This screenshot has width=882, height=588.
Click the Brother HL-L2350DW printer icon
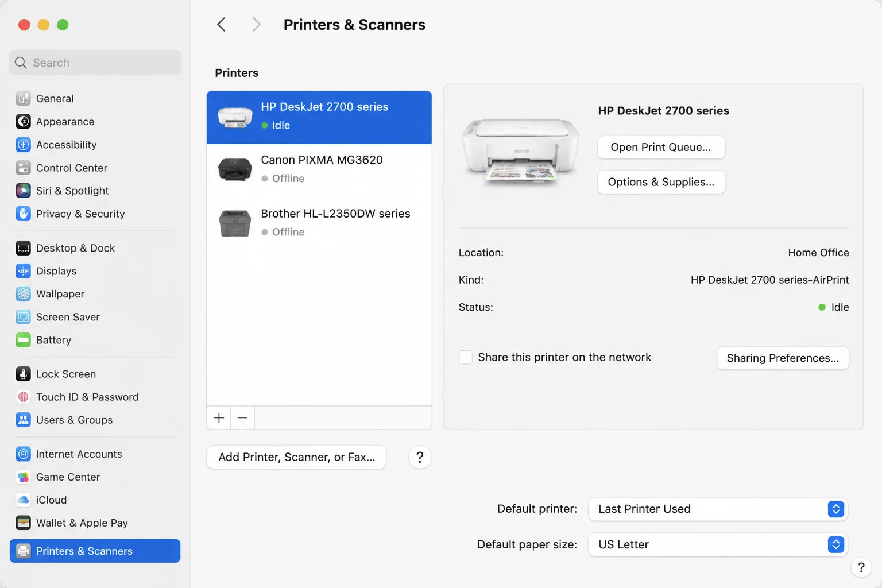click(x=235, y=223)
